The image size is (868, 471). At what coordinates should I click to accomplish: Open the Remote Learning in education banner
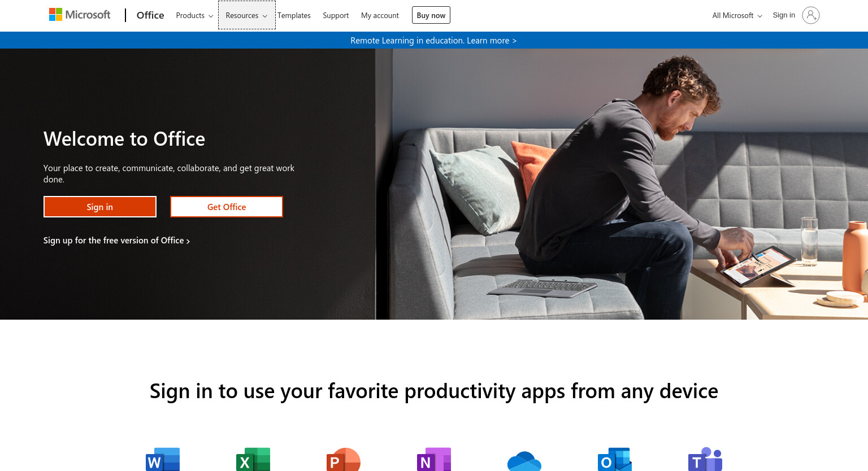pos(433,40)
